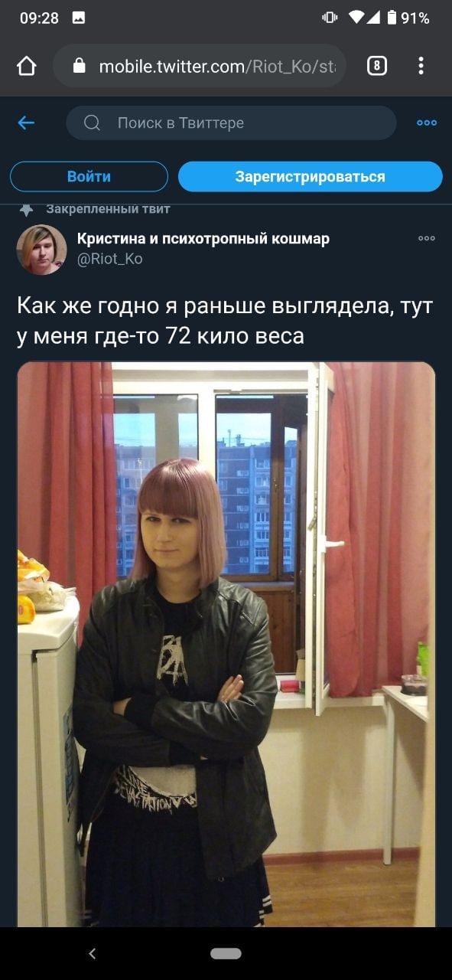Tap the Поиск в Твиттере search field
Viewport: 452px width, 980px height.
[231, 122]
